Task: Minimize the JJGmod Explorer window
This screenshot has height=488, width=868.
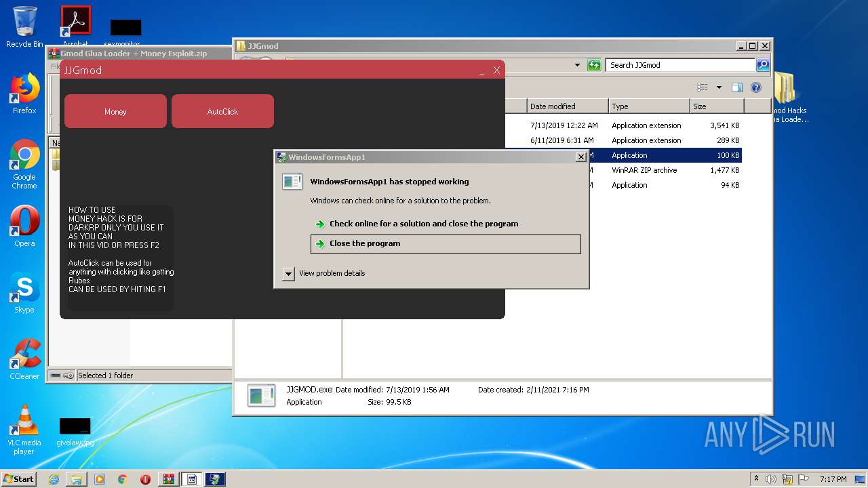Action: pos(741,46)
